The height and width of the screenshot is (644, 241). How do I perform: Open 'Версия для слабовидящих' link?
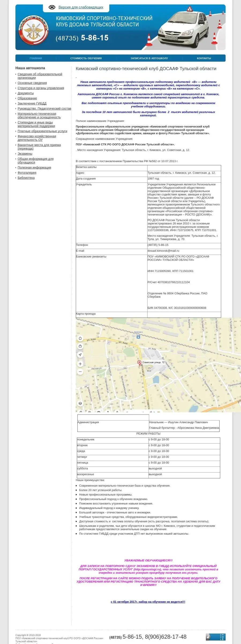pos(81,7)
